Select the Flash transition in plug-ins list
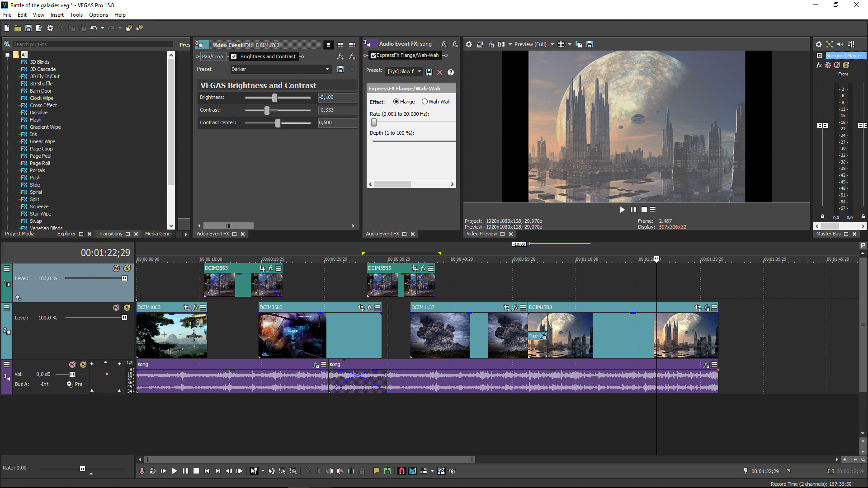This screenshot has width=868, height=488. (x=35, y=120)
